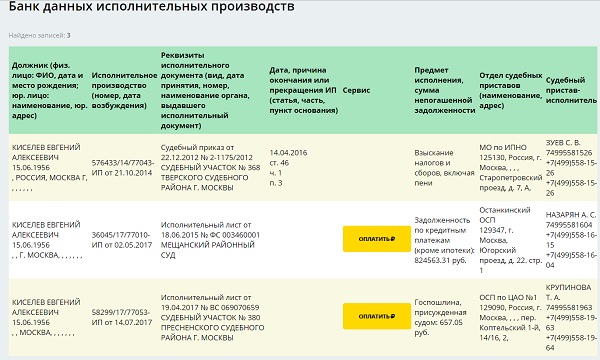The image size is (600, 360).
Task: Click the Реквизиты исполнительного документа column header
Action: (205, 90)
